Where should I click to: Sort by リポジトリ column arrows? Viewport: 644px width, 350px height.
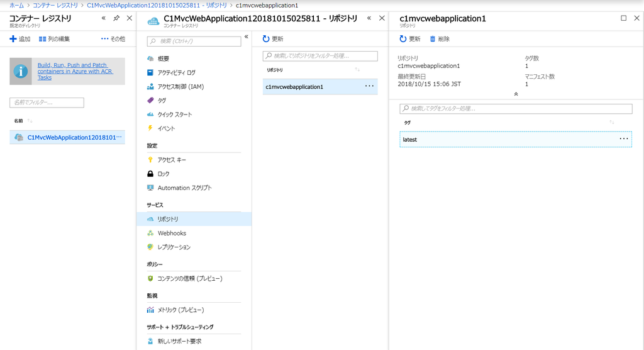click(357, 70)
